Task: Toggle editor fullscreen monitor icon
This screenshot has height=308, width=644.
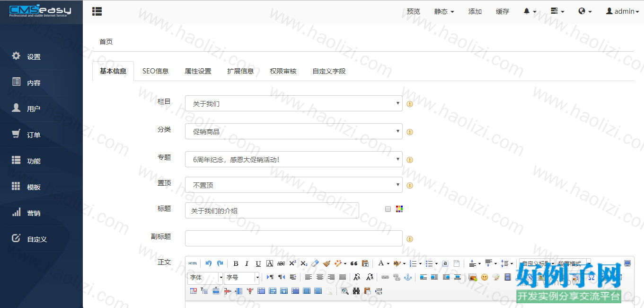Action: (627, 263)
